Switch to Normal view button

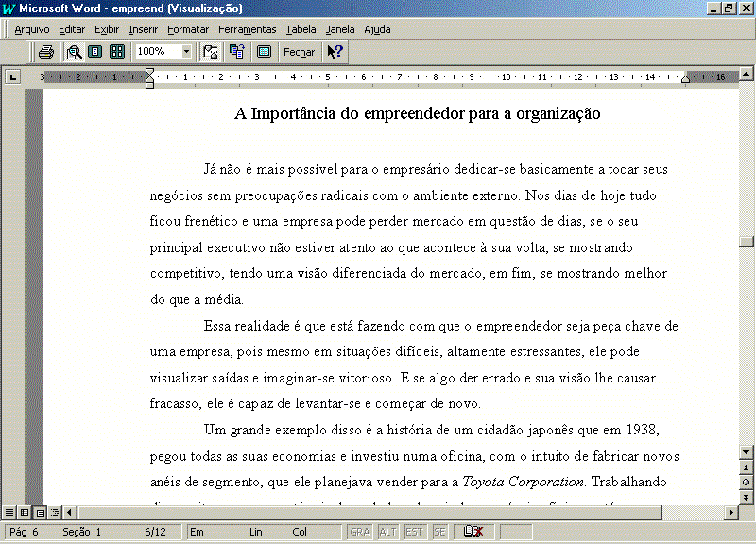9,513
